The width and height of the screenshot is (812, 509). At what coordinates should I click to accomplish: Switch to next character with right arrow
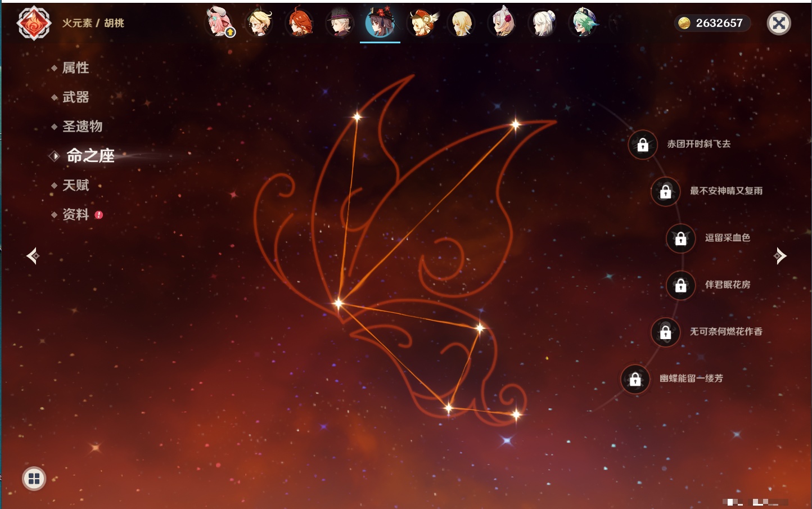click(x=779, y=256)
